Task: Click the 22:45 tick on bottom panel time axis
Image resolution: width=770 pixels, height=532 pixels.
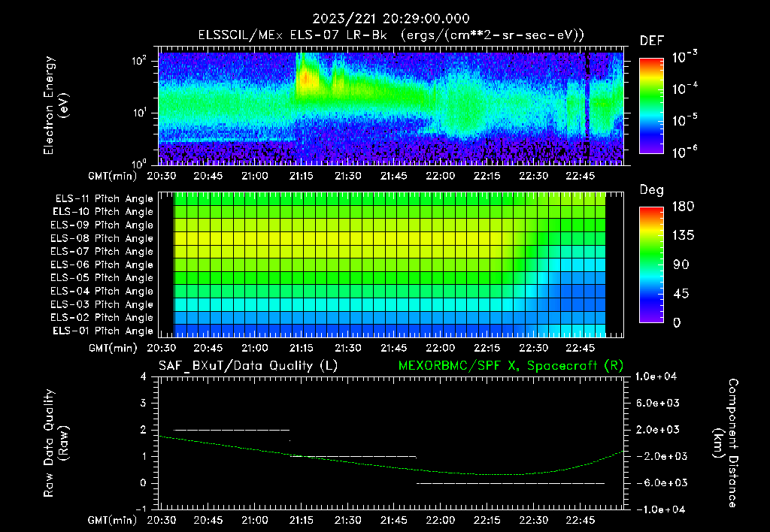Action: pyautogui.click(x=580, y=520)
